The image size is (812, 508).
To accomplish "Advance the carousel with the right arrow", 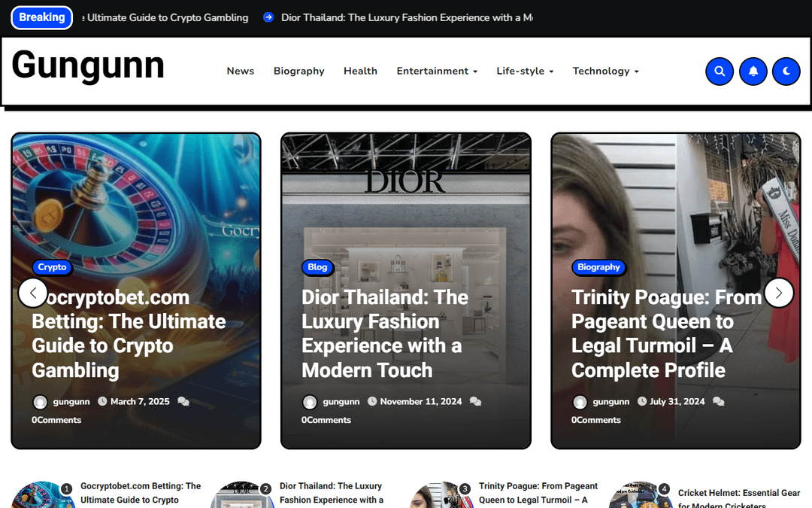I will tap(779, 293).
